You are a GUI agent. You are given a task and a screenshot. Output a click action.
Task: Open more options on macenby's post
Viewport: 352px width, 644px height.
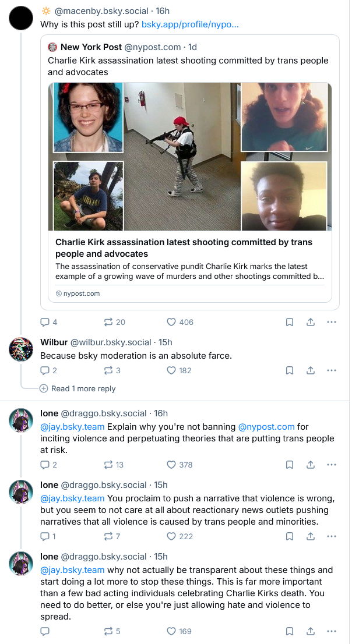click(x=332, y=322)
